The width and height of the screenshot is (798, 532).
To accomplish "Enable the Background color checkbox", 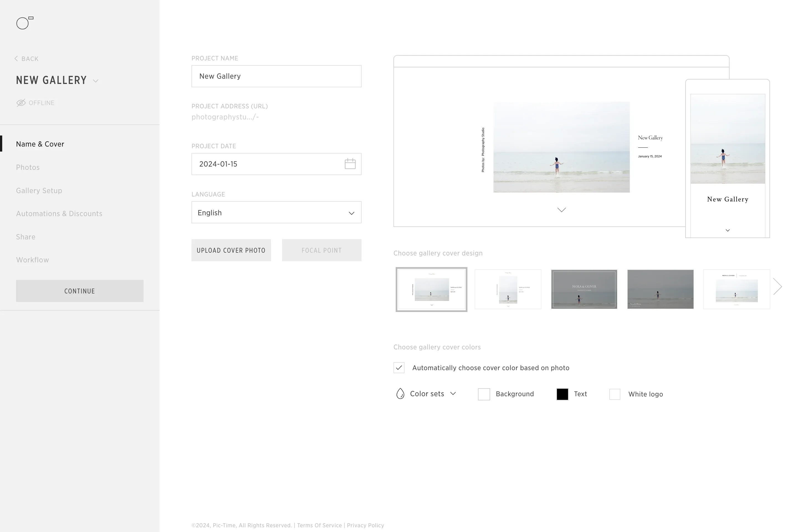I will click(484, 394).
